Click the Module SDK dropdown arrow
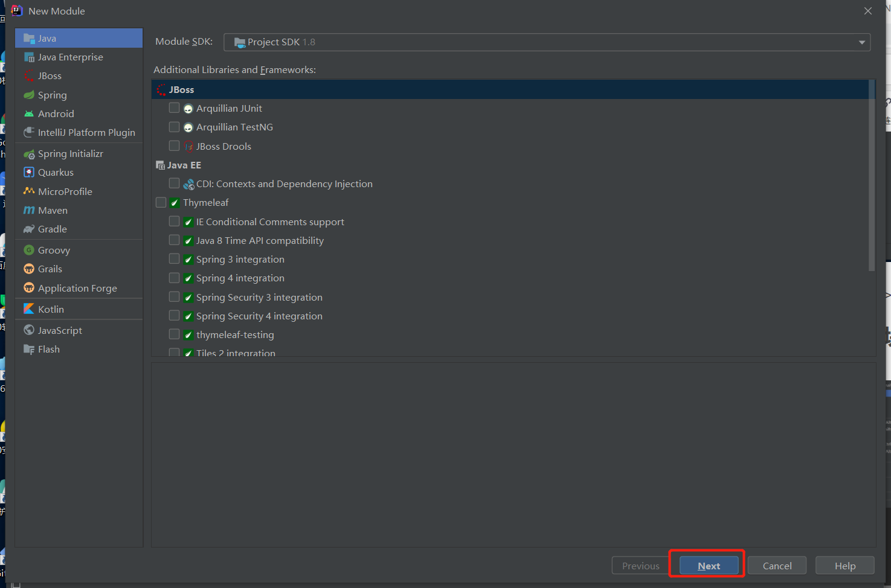This screenshot has height=588, width=891. point(862,42)
